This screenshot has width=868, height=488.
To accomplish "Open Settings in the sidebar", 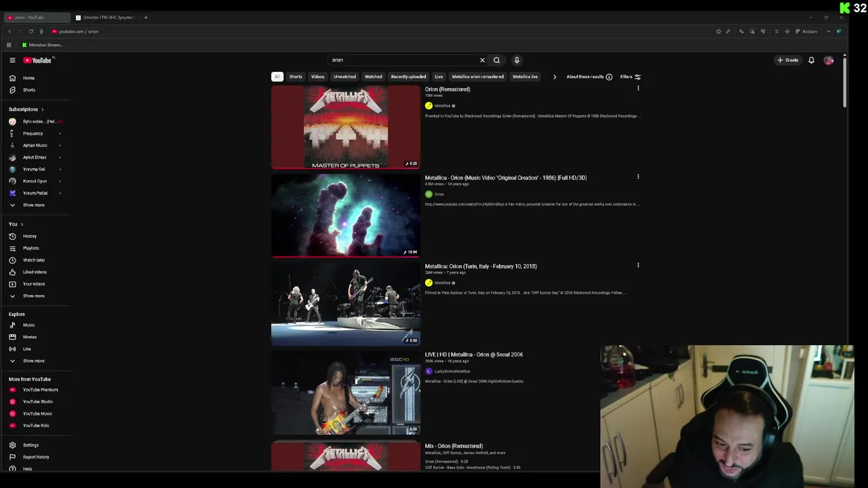I will click(31, 445).
